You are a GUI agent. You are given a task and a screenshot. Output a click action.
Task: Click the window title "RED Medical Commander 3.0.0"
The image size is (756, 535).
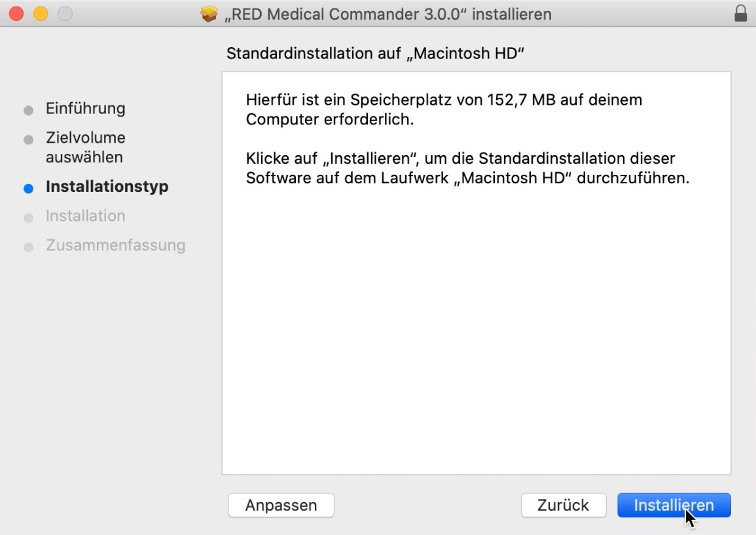[387, 14]
